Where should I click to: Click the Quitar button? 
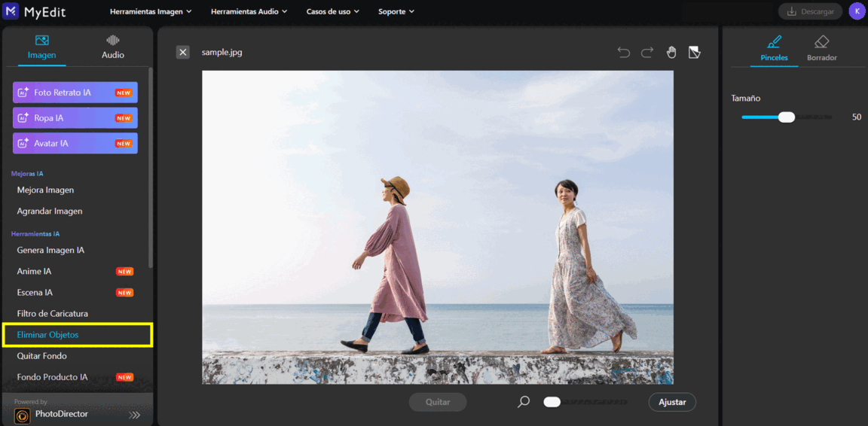(438, 402)
